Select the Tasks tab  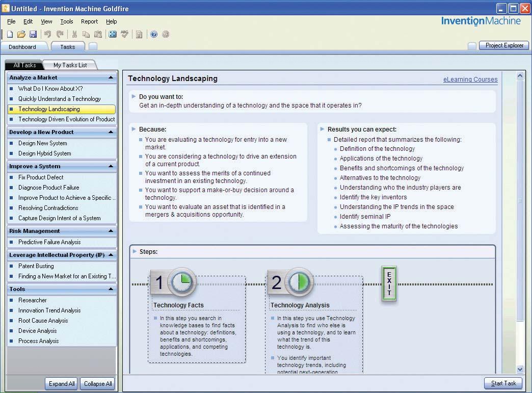[67, 47]
